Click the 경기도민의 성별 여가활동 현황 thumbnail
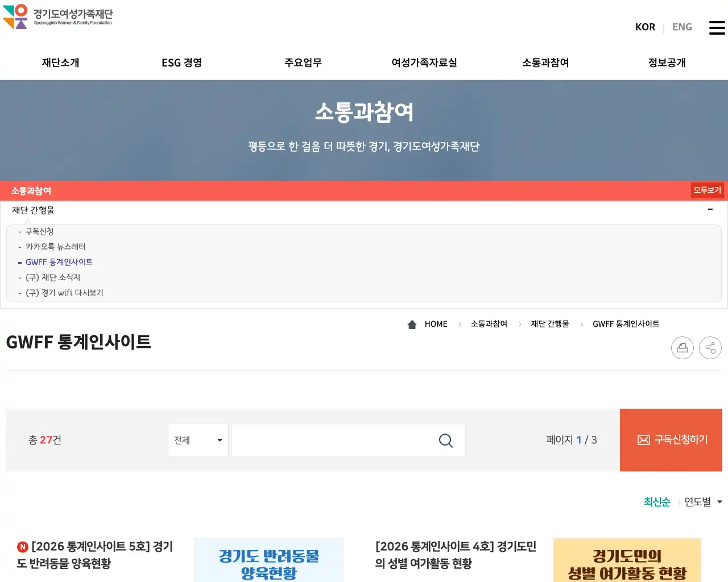The image size is (728, 582). [627, 560]
